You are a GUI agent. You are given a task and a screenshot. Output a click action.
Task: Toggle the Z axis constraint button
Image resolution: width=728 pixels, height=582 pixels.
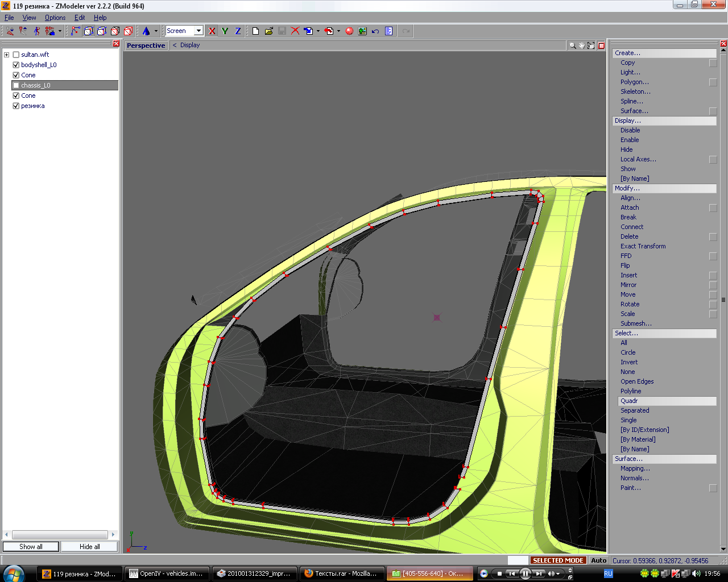click(238, 31)
